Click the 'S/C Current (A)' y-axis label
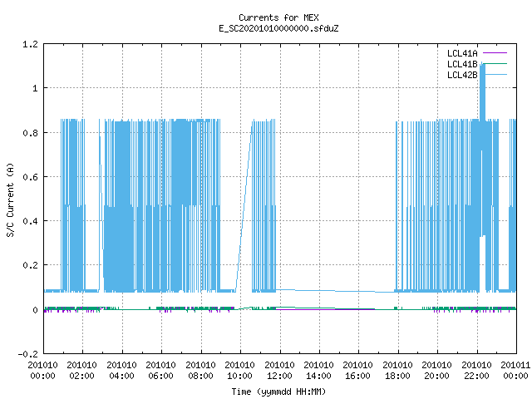The image size is (532, 399). [11, 200]
